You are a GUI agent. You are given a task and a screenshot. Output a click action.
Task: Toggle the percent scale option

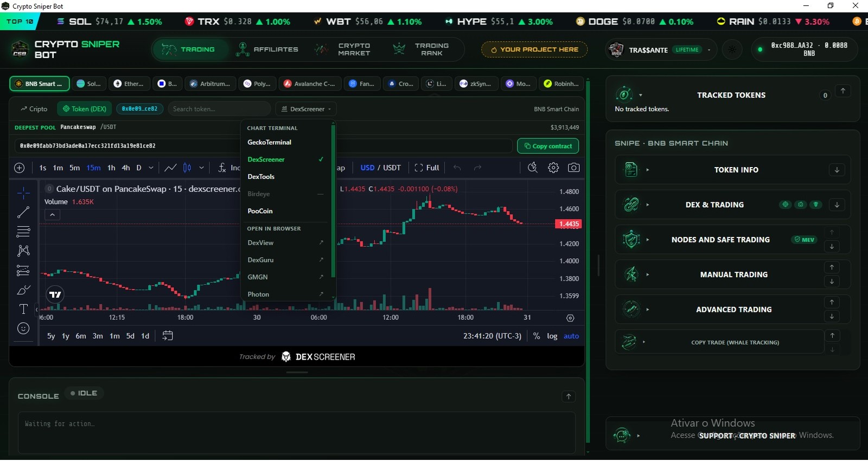(537, 336)
